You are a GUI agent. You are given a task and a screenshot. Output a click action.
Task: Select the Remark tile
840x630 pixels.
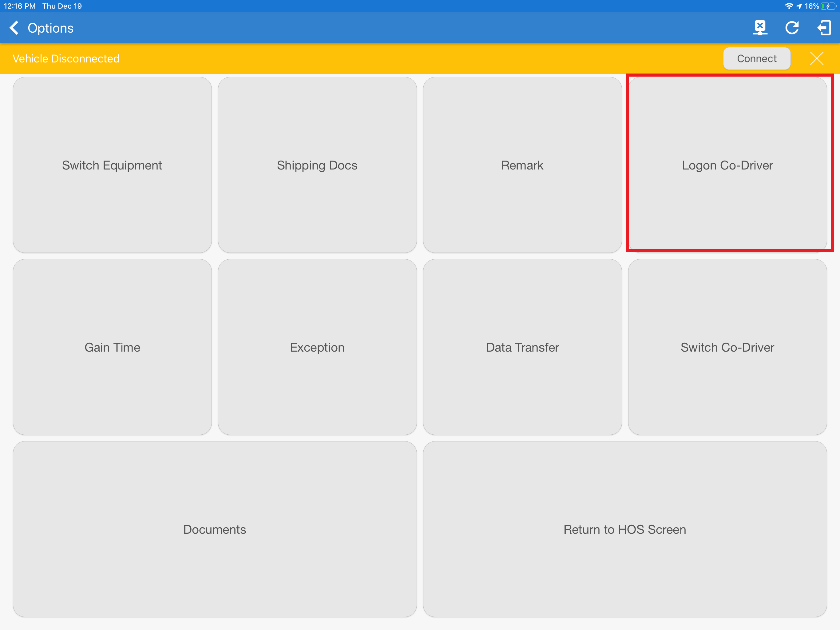[x=522, y=165]
